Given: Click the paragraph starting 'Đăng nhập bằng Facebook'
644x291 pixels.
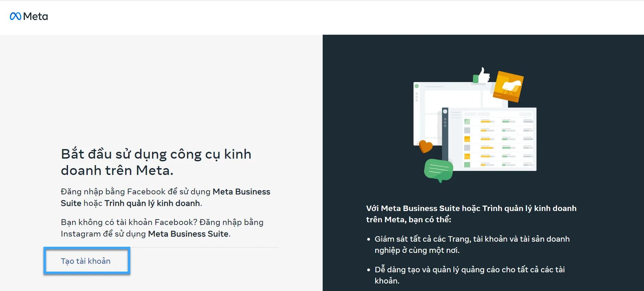Looking at the screenshot, I should [166, 197].
